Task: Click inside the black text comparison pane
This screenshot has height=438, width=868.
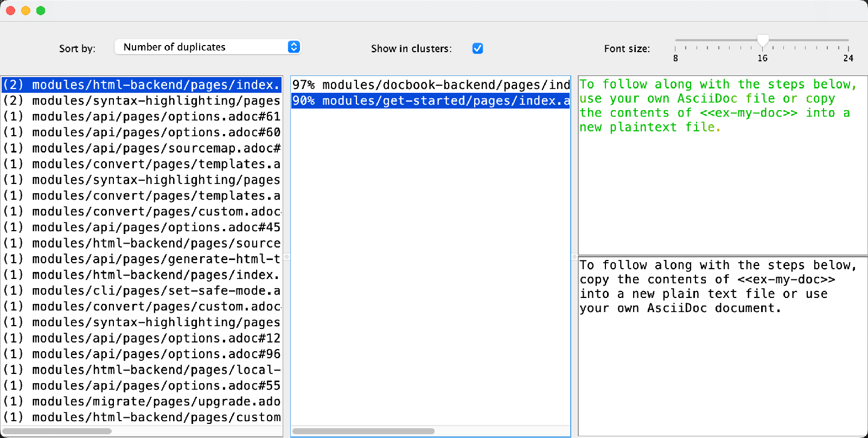Action: coord(723,346)
